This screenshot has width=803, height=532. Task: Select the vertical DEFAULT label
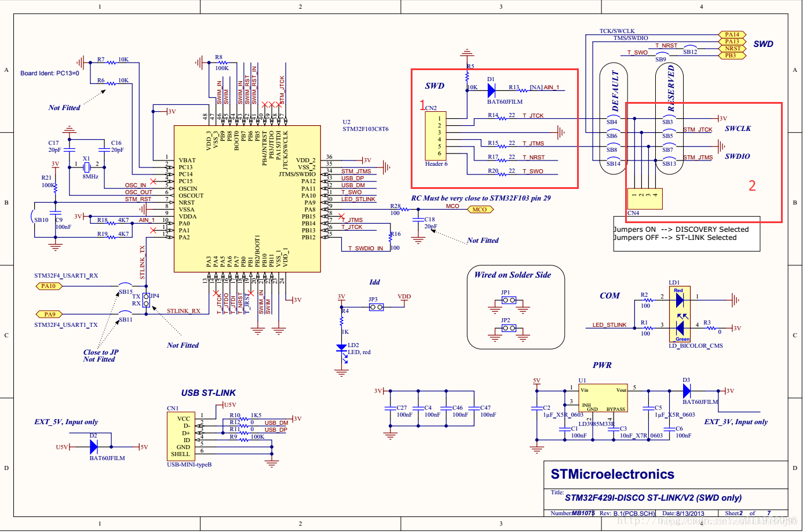pyautogui.click(x=615, y=91)
